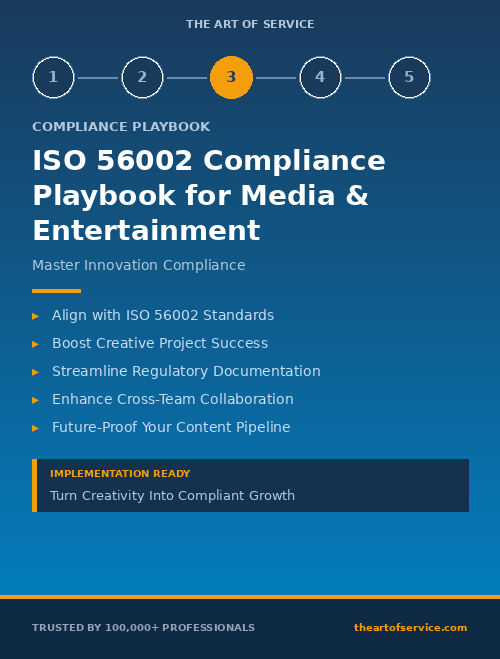Click 'Boost Creative Project Success' bullet
This screenshot has height=659, width=500.
point(160,343)
